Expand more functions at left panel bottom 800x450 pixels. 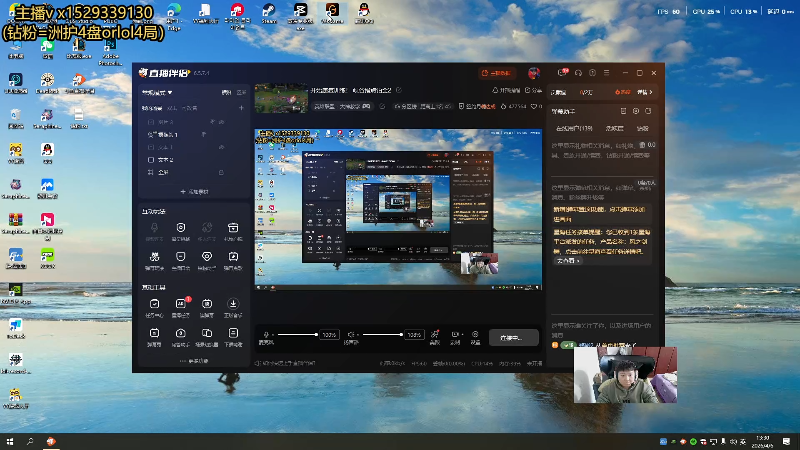click(x=194, y=361)
